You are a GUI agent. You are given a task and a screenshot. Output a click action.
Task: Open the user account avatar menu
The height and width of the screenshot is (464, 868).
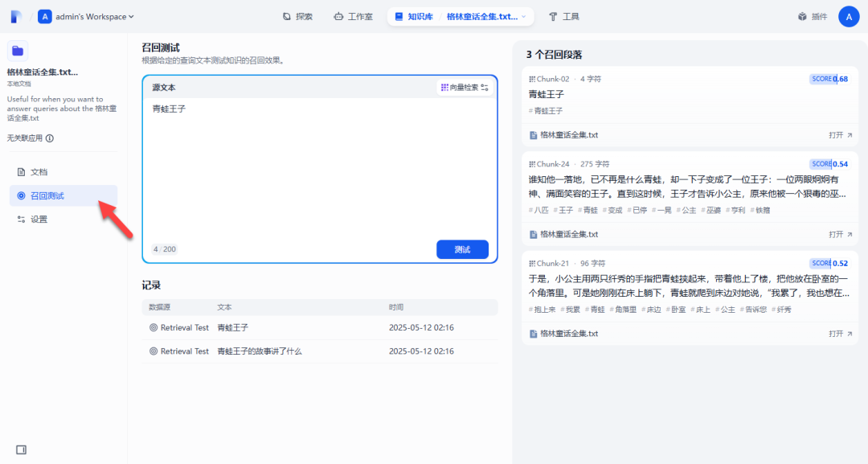[x=849, y=17]
